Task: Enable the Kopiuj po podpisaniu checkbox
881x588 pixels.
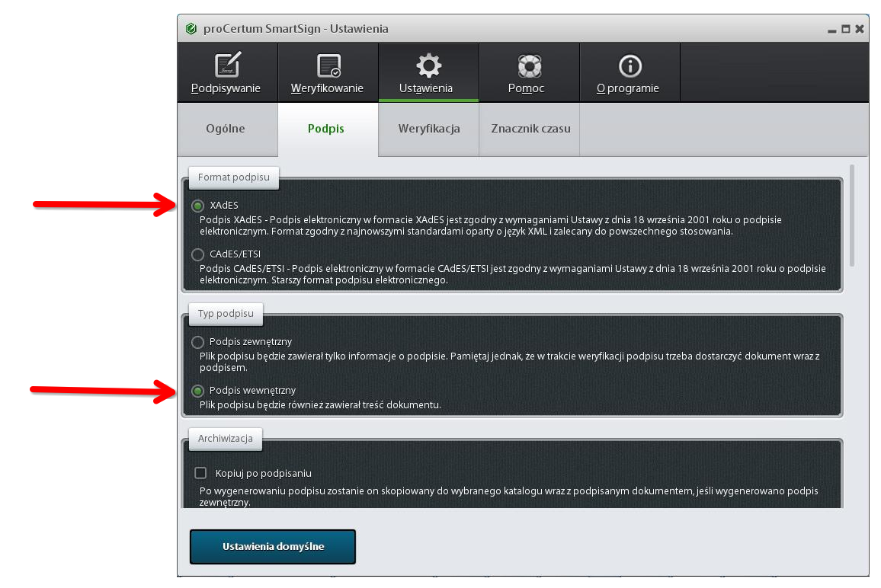Action: 201,473
